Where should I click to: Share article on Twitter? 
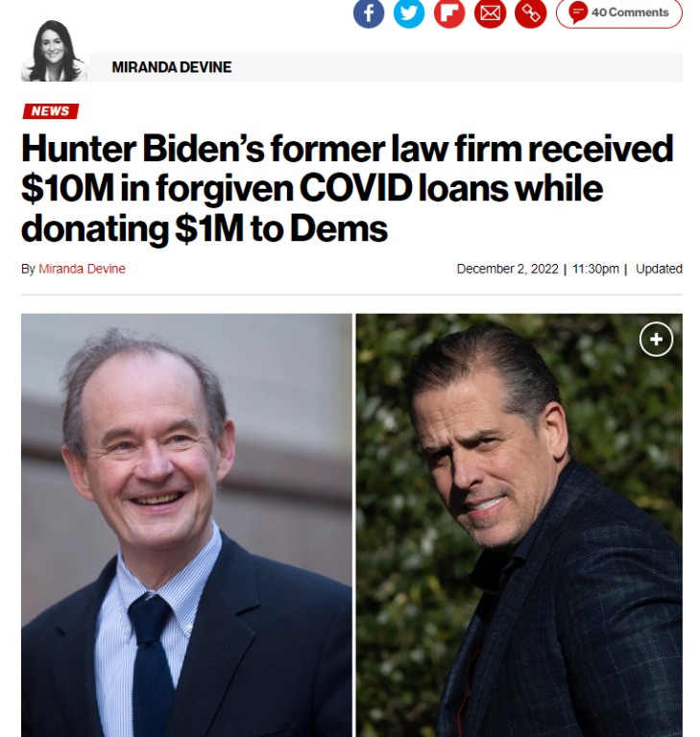pyautogui.click(x=409, y=12)
